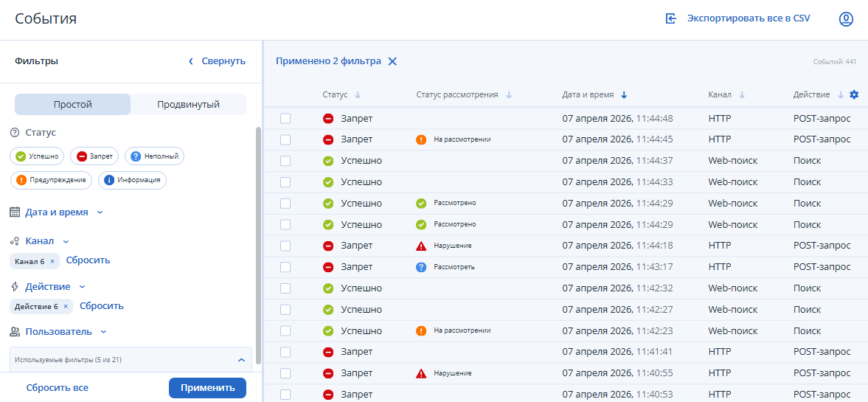Click POST-запрос cell at 11:40:55
The width and height of the screenshot is (868, 402).
(x=822, y=373)
